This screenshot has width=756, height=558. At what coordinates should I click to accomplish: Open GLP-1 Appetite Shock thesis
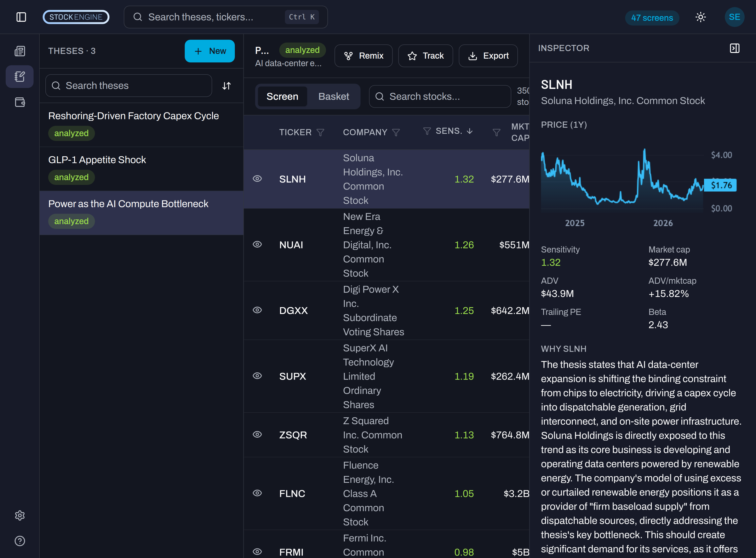click(141, 169)
